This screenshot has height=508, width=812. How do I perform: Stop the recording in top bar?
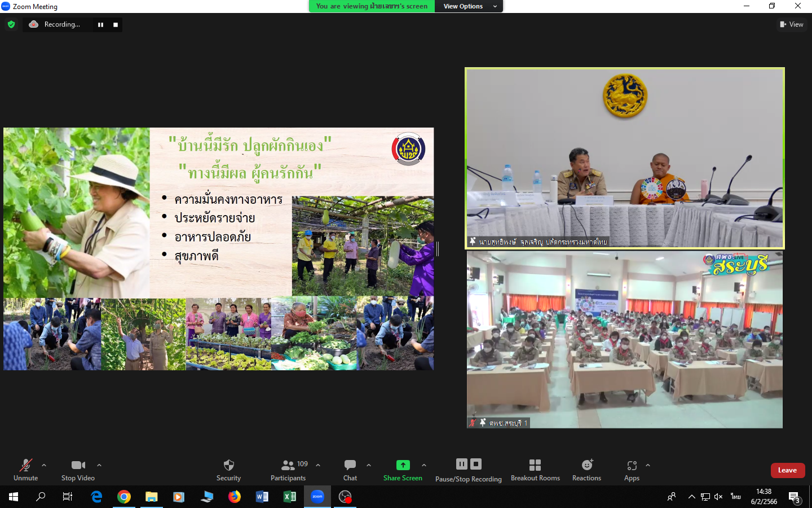116,25
